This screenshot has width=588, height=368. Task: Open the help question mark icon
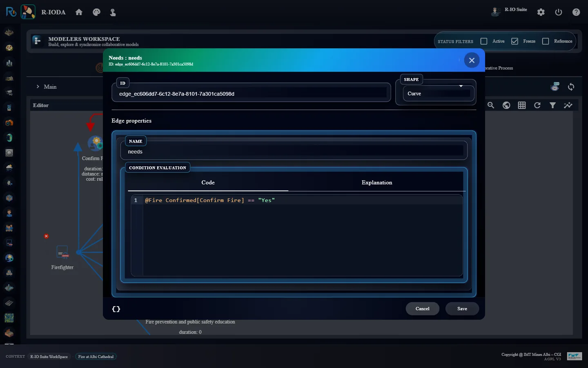click(576, 12)
